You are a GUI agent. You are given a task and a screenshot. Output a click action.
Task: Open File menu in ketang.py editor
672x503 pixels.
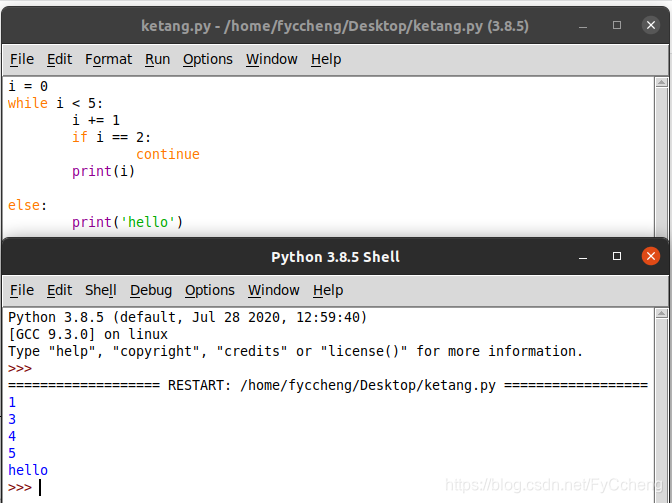[x=22, y=59]
